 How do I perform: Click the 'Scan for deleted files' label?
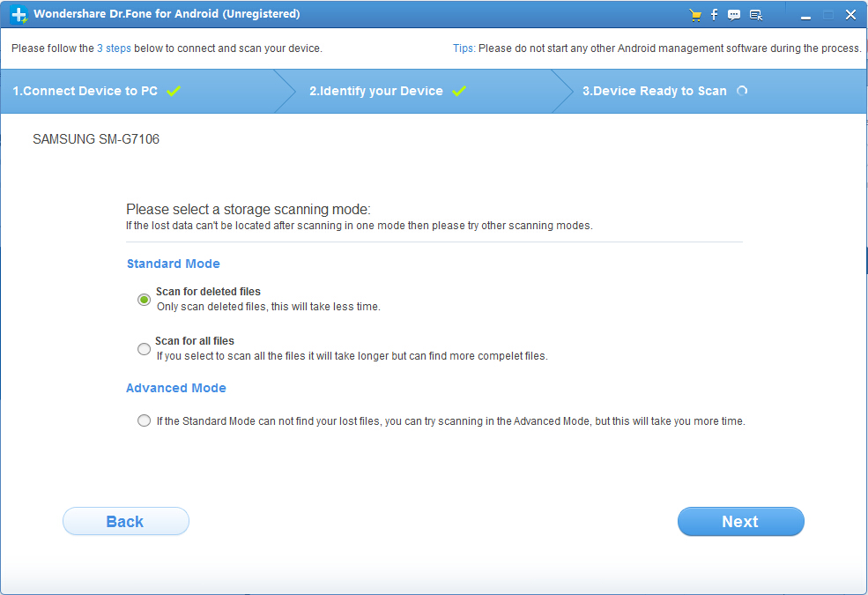coord(208,291)
